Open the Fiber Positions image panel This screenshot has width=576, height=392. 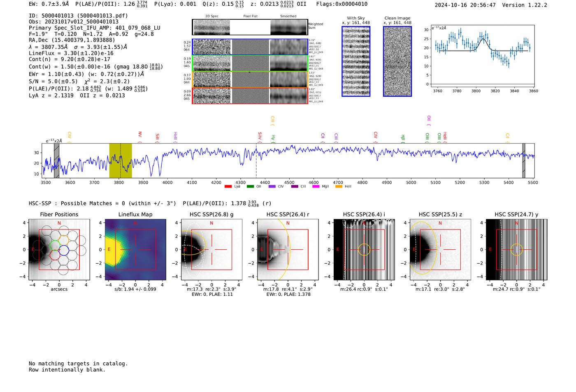pos(59,250)
